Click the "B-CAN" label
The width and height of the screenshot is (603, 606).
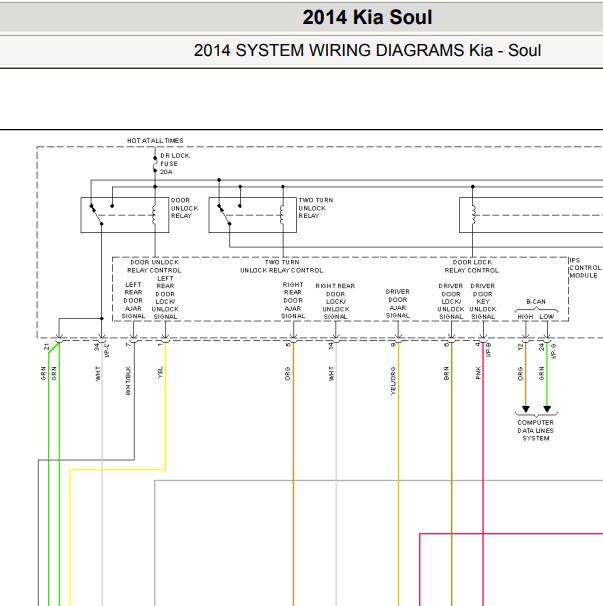click(536, 301)
